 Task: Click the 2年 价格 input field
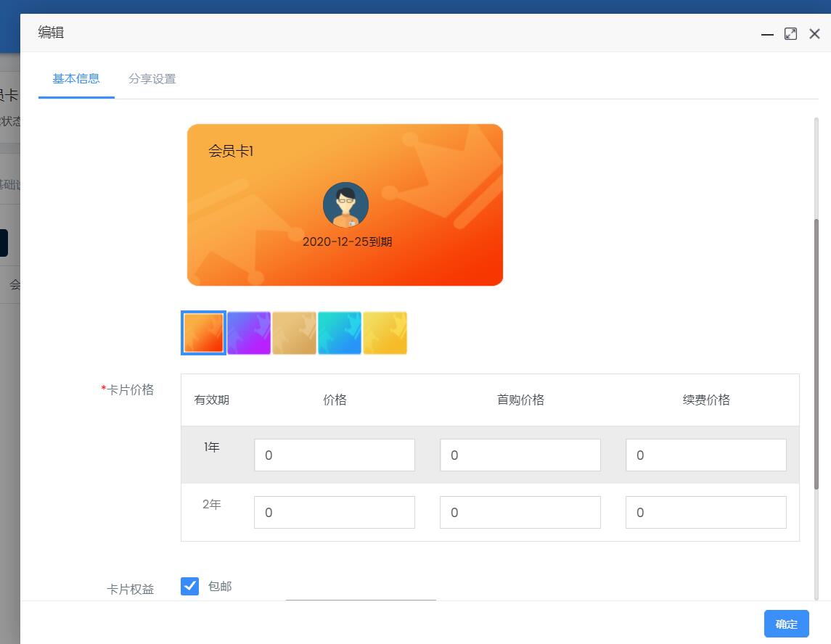tap(335, 512)
